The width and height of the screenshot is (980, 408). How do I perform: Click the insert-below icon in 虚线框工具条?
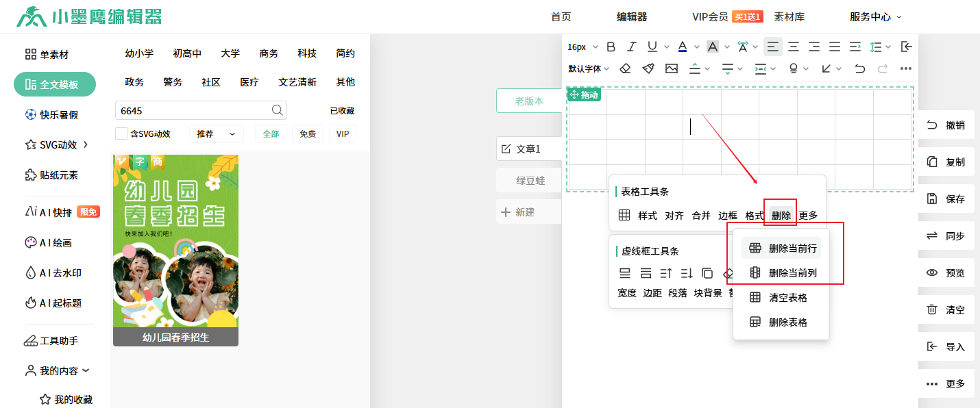[x=646, y=272]
